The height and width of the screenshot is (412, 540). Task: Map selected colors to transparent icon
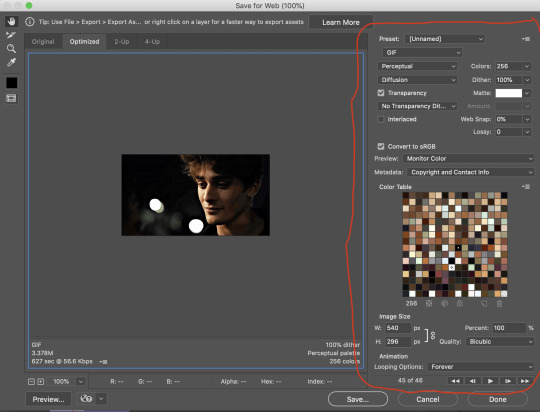click(429, 303)
